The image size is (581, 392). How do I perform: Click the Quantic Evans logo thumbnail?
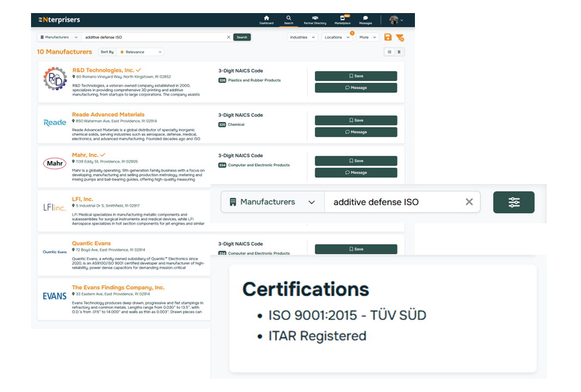pos(54,252)
